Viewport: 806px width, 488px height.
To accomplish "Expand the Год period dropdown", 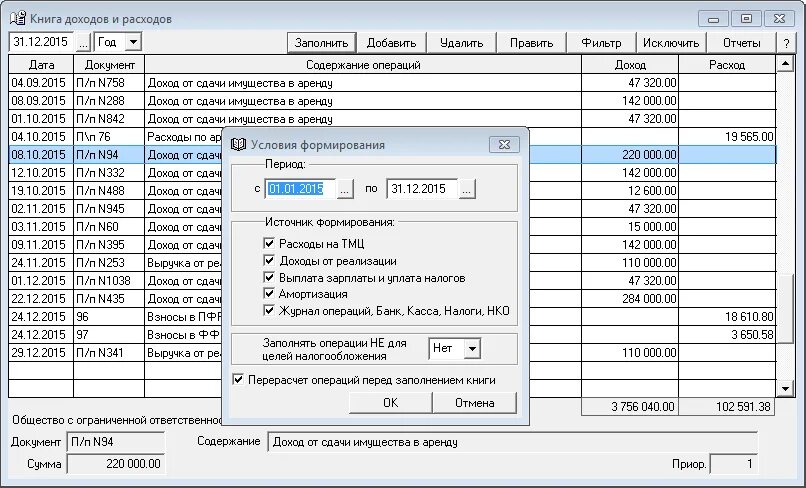I will (133, 42).
